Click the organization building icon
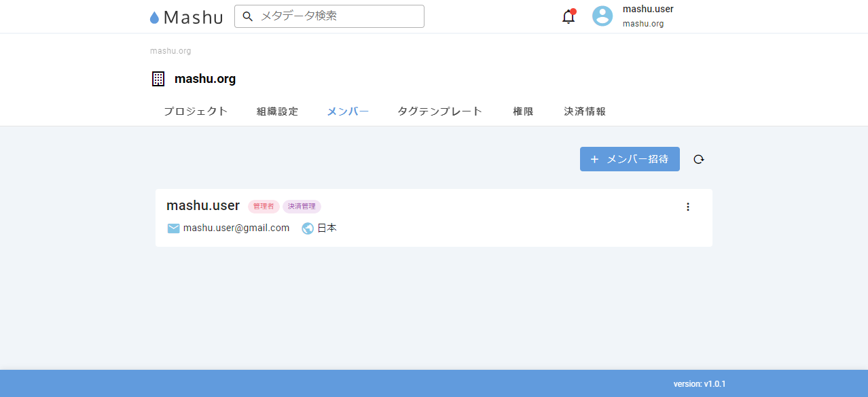The image size is (868, 397). tap(158, 79)
